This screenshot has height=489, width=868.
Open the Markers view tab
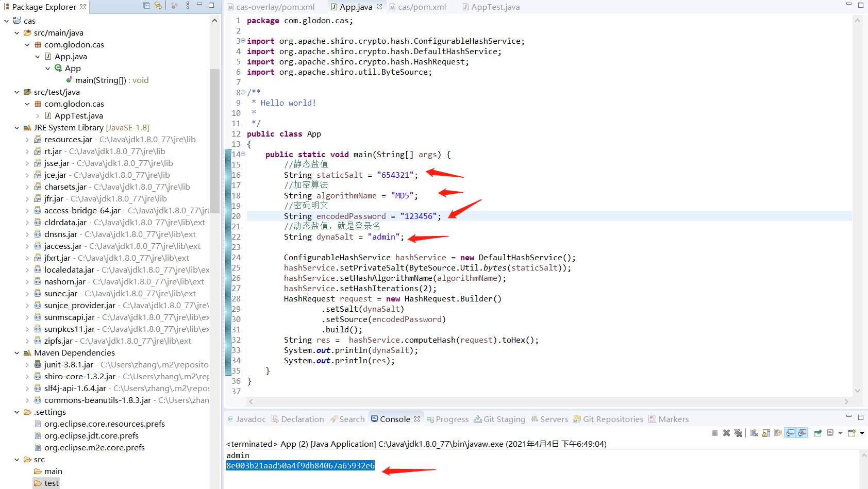click(x=669, y=419)
